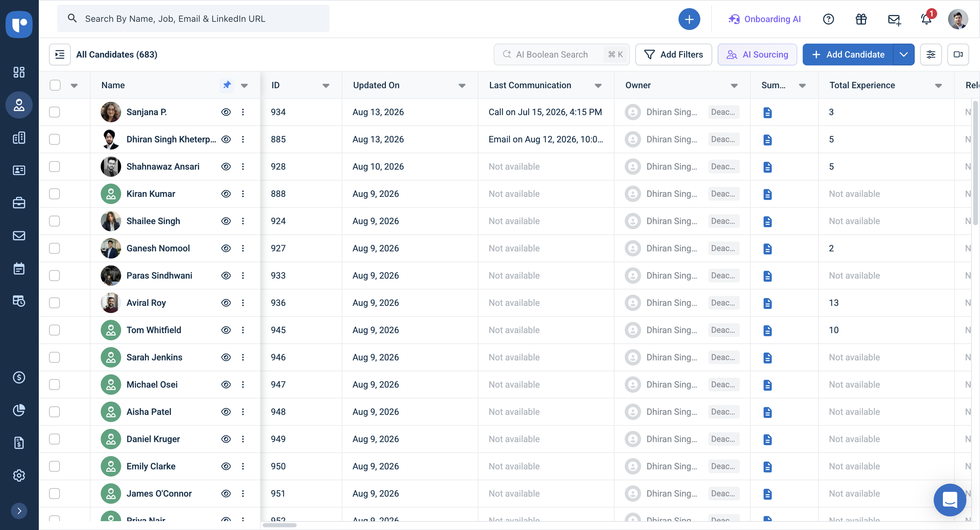Expand the Add Candidate dropdown arrow
The width and height of the screenshot is (980, 530).
tap(903, 54)
